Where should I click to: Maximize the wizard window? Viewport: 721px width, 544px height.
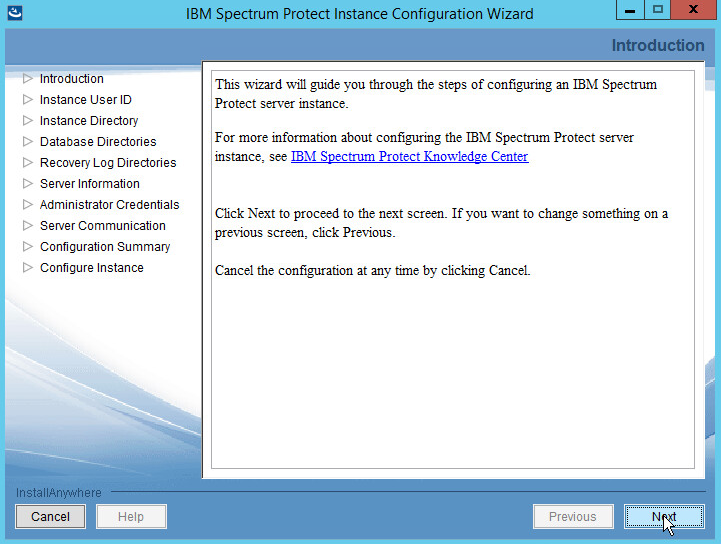pyautogui.click(x=657, y=10)
